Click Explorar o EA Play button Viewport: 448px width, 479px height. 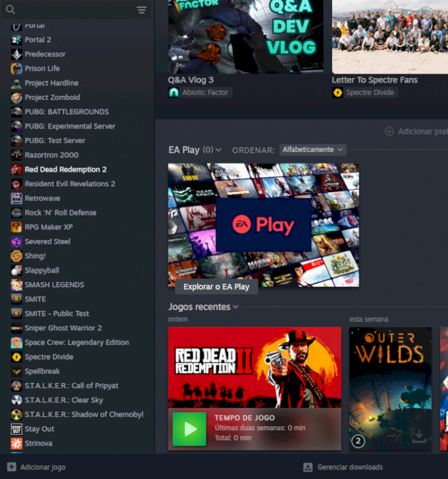[217, 287]
